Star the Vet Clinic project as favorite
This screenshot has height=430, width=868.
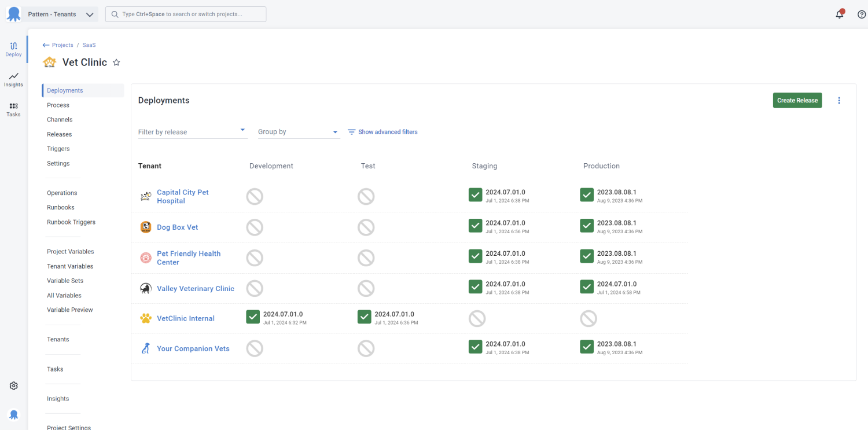116,63
